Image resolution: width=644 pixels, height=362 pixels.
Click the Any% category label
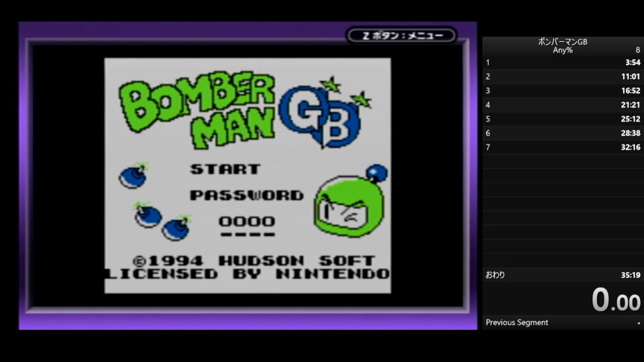pos(563,50)
